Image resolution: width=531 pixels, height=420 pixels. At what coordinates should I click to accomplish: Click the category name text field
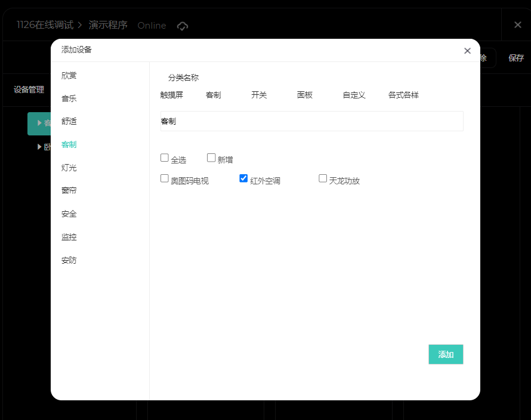311,121
